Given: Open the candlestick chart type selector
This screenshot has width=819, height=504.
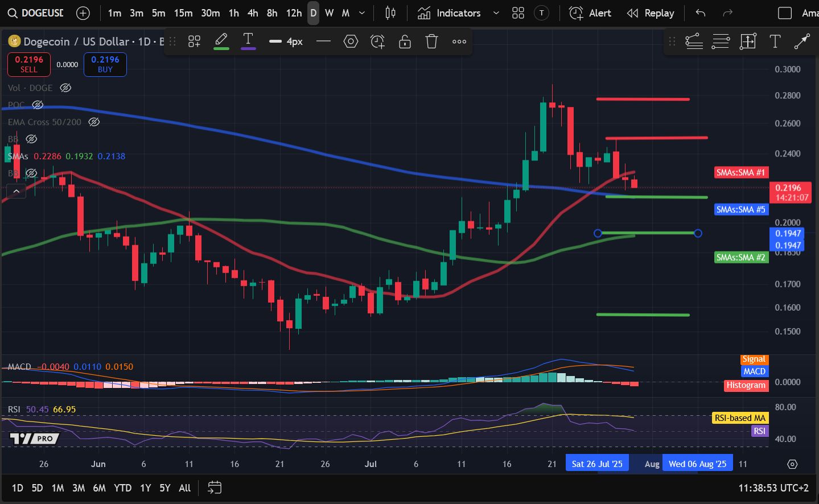Looking at the screenshot, I should pyautogui.click(x=390, y=13).
